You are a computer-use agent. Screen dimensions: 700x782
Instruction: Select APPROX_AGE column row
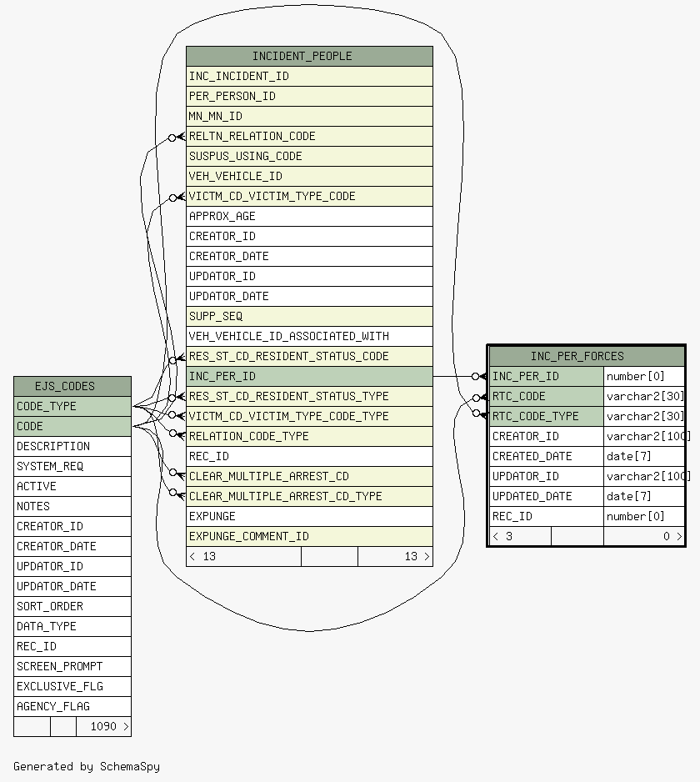pos(309,217)
